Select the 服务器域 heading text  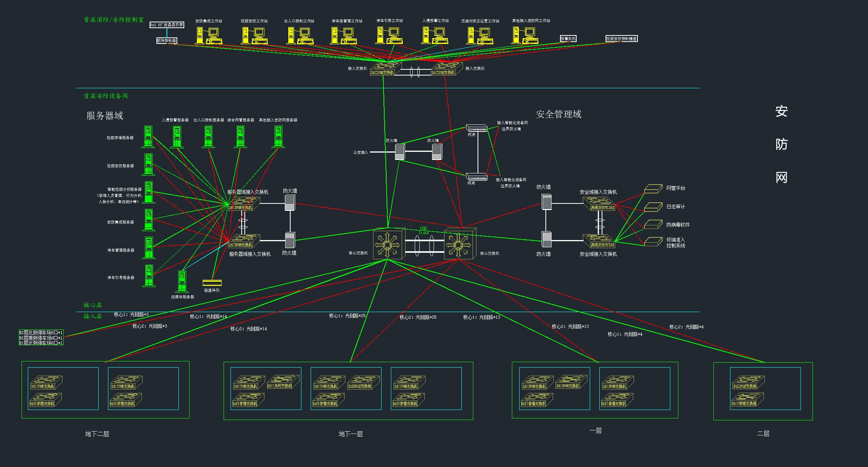104,116
